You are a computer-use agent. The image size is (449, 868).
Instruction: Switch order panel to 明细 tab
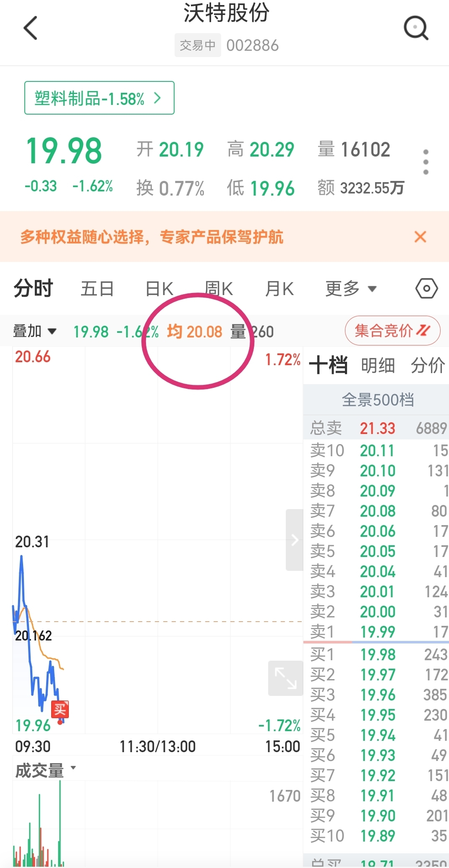378,365
